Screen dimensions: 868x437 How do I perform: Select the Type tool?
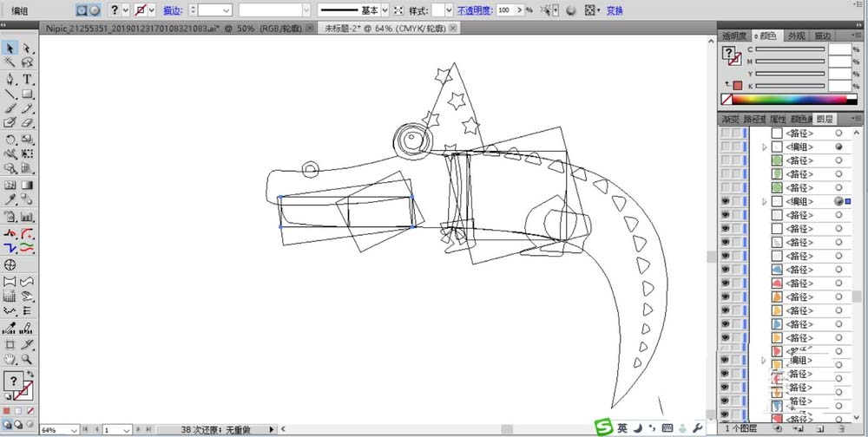coord(28,79)
